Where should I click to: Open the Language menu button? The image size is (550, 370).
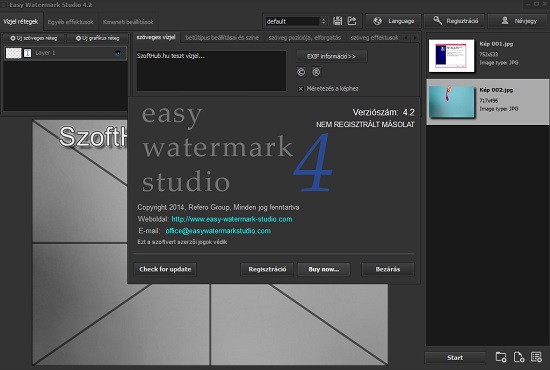click(393, 21)
